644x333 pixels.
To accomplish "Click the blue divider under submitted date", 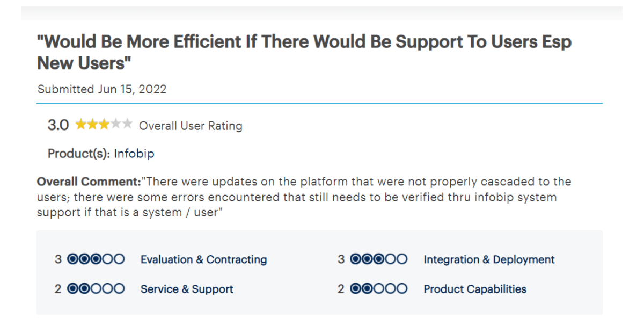I will point(319,103).
